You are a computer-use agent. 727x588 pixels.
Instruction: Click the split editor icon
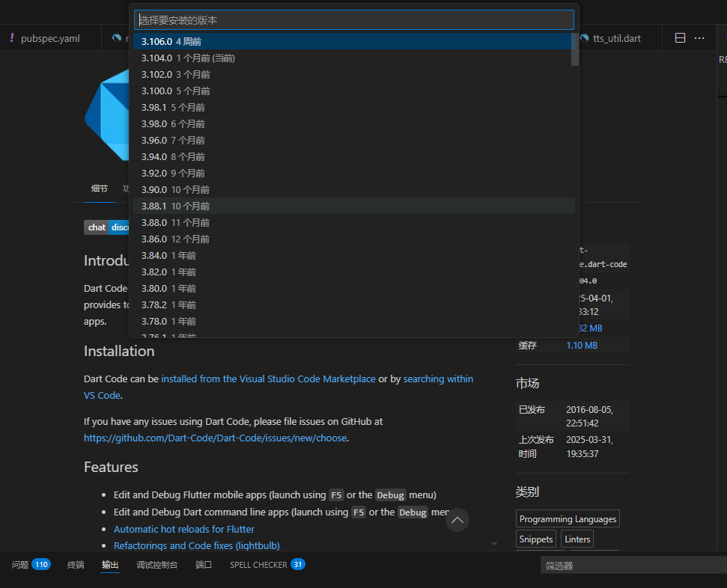[x=680, y=37]
